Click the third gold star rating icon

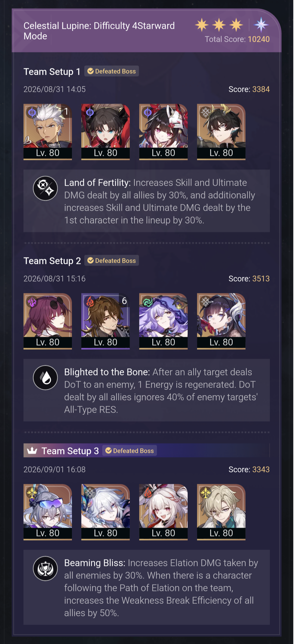click(x=236, y=25)
